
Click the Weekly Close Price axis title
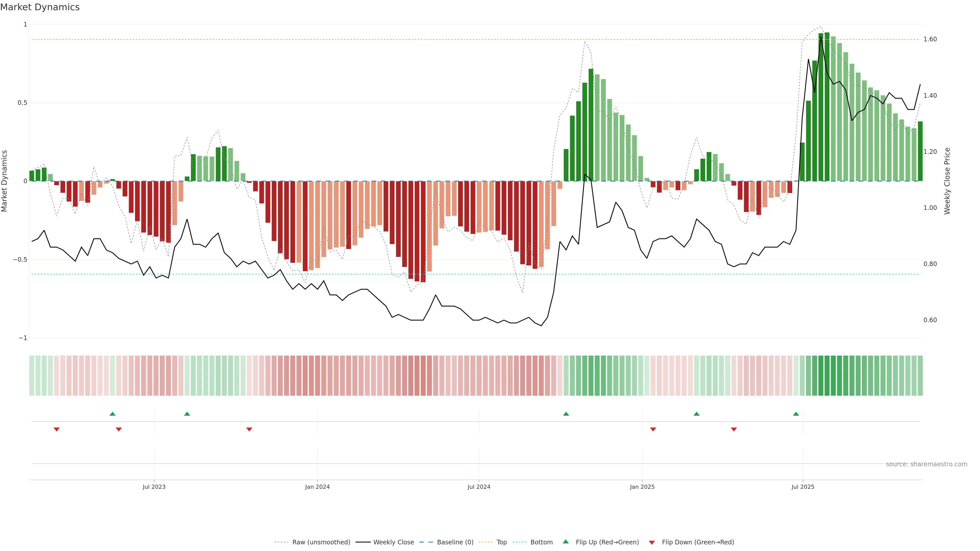(947, 181)
